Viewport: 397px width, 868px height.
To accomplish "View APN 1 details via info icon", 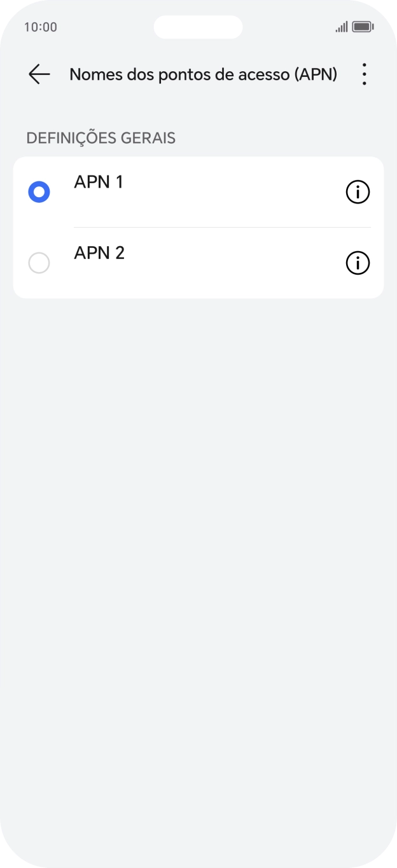I will [358, 191].
